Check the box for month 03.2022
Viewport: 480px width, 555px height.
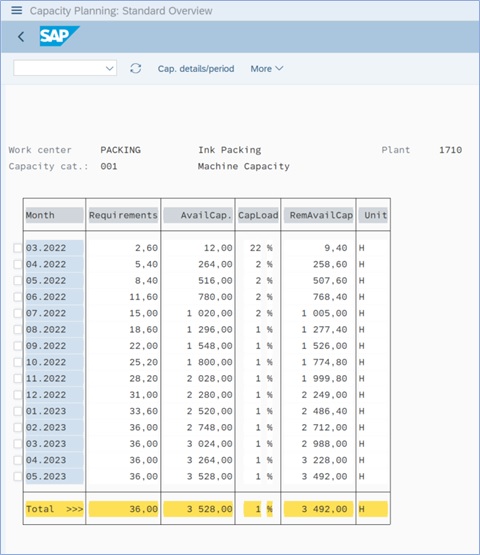click(x=18, y=248)
